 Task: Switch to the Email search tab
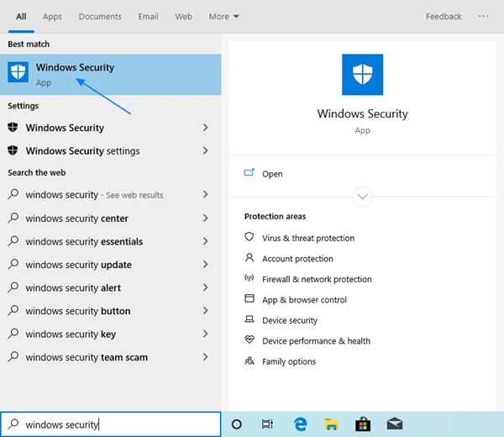148,17
